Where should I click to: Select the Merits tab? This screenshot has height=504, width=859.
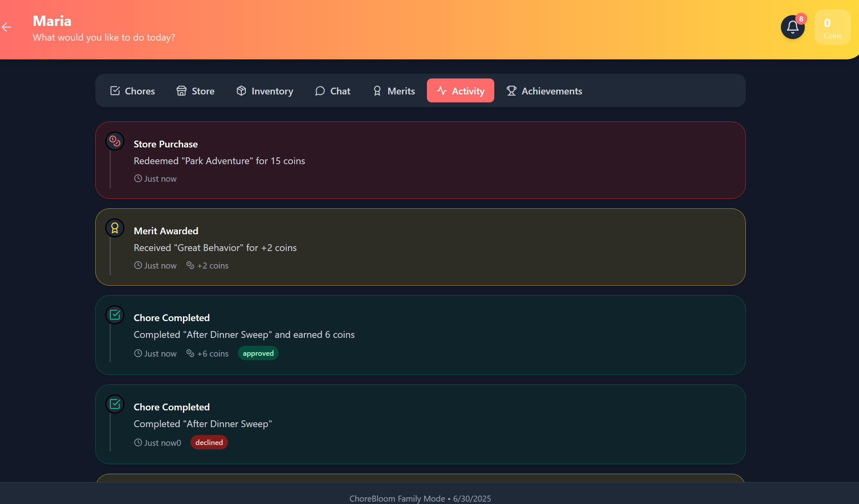(x=394, y=91)
